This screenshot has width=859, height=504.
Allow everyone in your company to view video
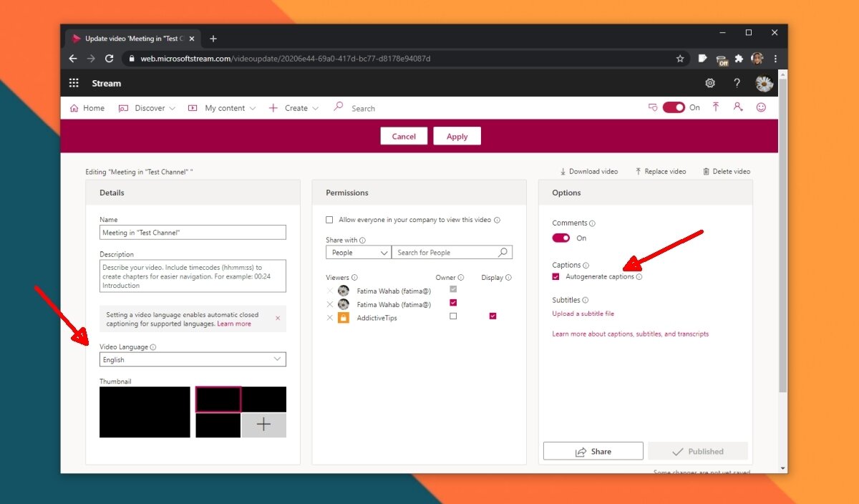[329, 220]
